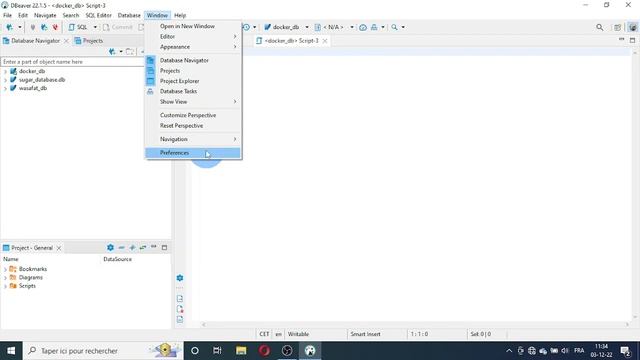This screenshot has width=640, height=360.
Task: Open a new SQL script via SQL button
Action: pyautogui.click(x=78, y=27)
